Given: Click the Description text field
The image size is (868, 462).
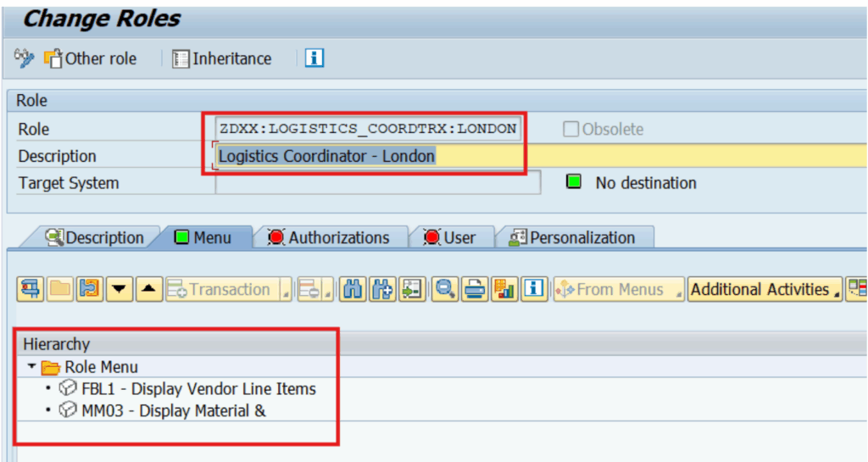Looking at the screenshot, I should (509, 156).
